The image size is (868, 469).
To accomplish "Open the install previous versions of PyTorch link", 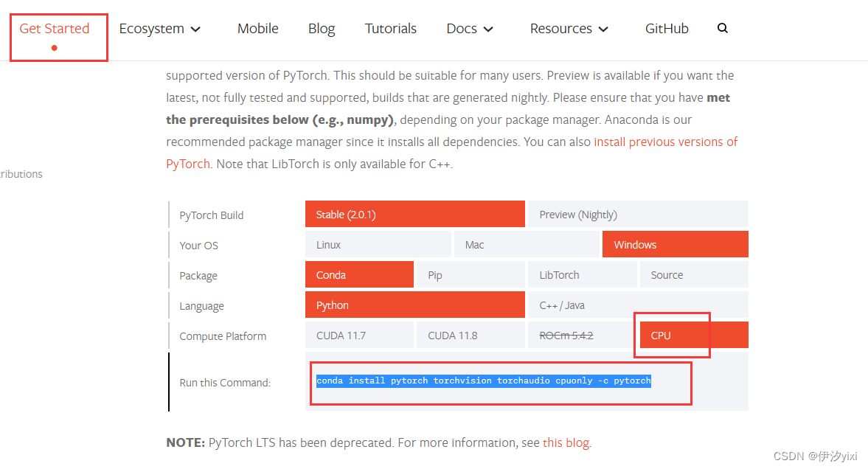I will pos(665,141).
